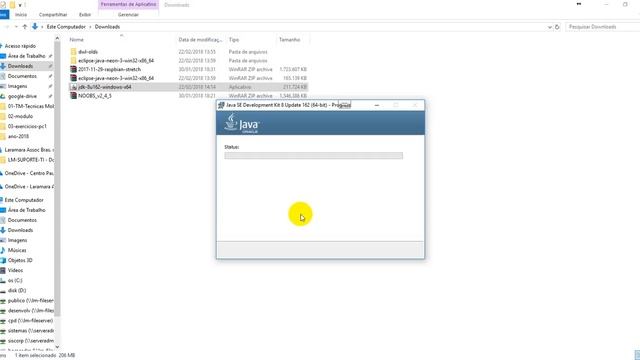Sort files by Data de modificação column

[200, 40]
